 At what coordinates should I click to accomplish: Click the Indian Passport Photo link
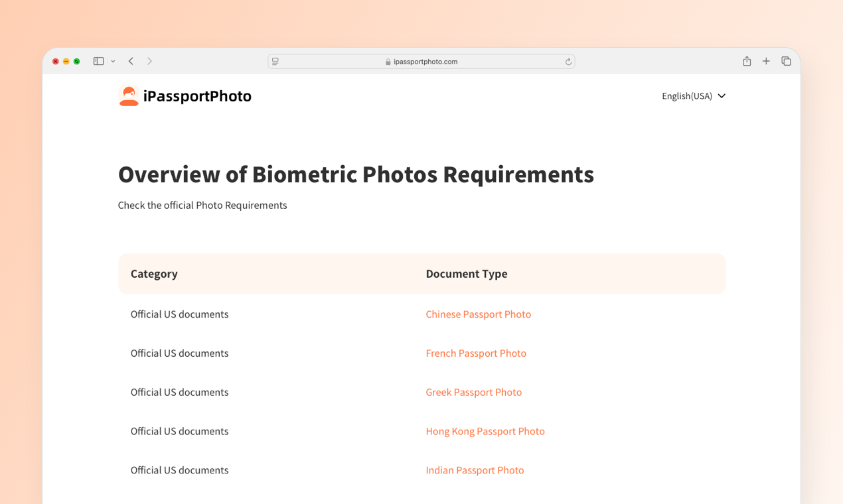pyautogui.click(x=475, y=470)
